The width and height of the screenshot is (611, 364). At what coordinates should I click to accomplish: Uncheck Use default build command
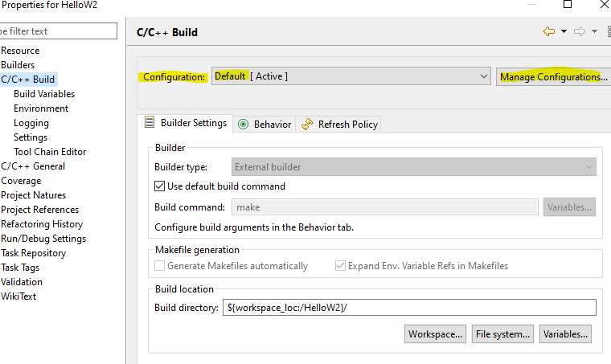(x=159, y=186)
